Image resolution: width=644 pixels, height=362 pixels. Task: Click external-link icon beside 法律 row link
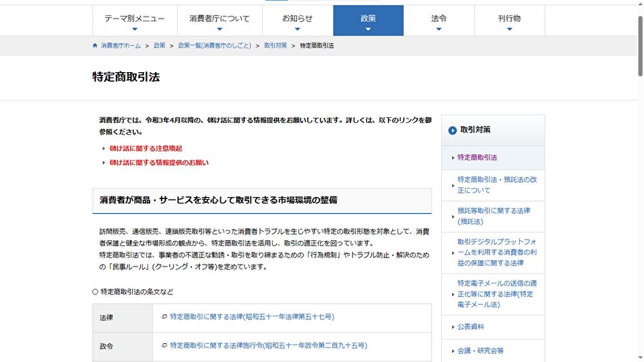pos(164,317)
